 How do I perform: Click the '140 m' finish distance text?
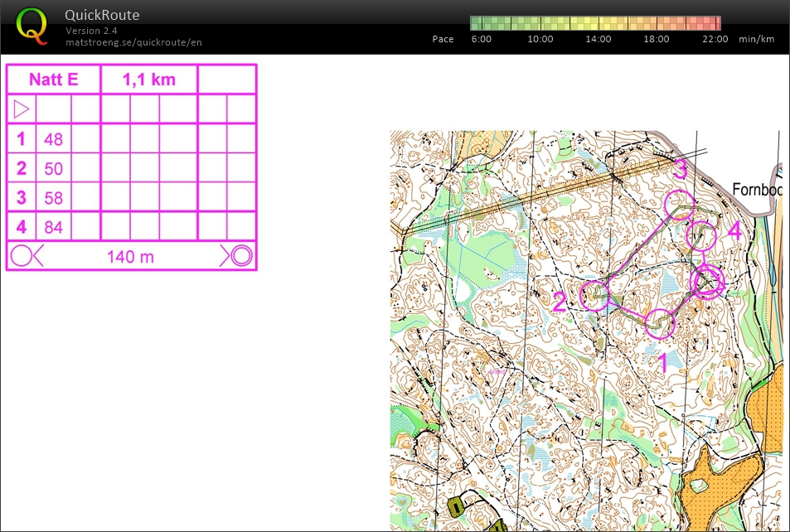point(130,257)
